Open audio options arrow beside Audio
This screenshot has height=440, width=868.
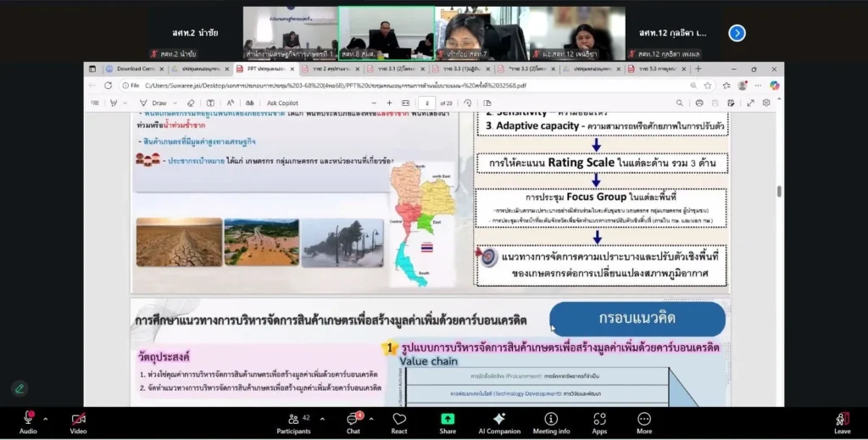pos(46,419)
